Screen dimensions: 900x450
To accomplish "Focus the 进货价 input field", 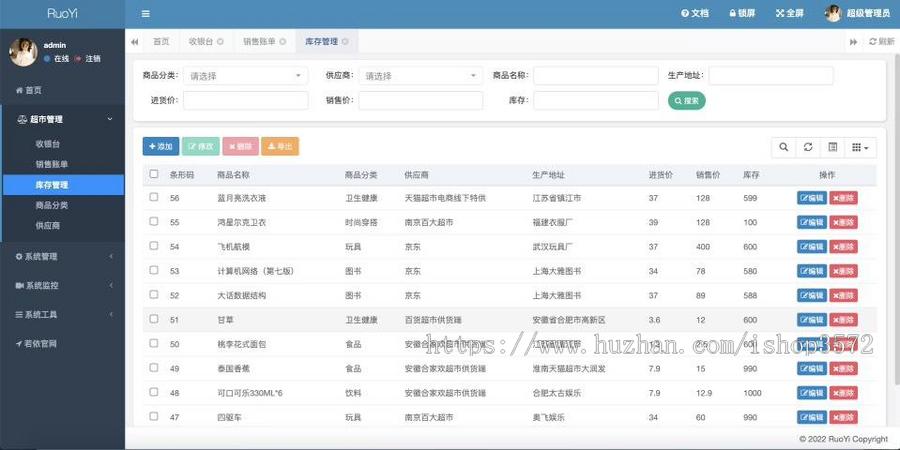I will click(246, 100).
